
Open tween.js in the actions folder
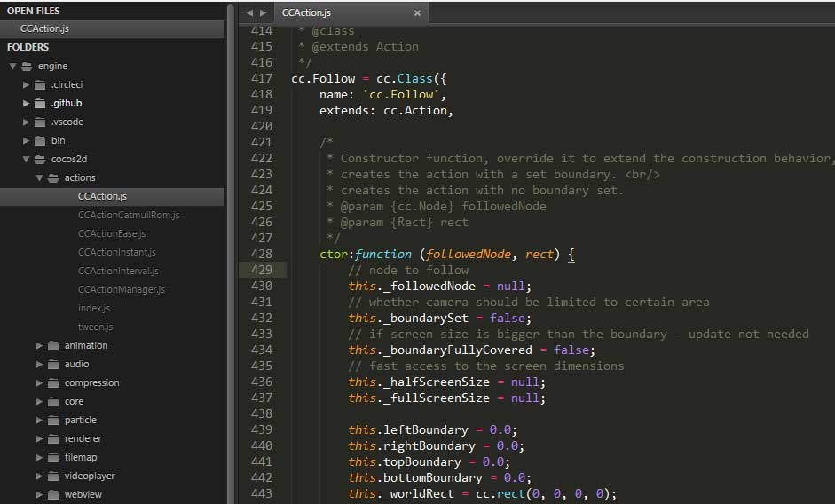(x=95, y=327)
